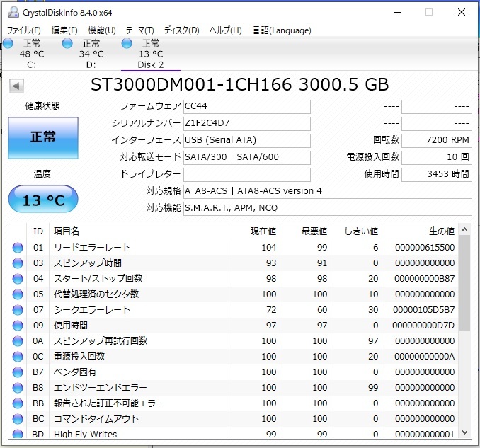480x448 pixels.
Task: Click the standard field ATA8-ACS version 4
Action: pos(328,192)
